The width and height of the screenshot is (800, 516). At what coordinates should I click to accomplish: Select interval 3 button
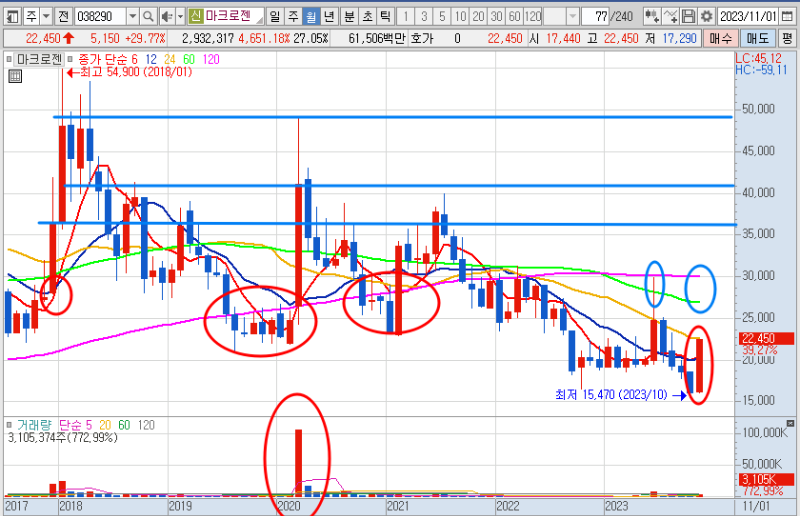(x=424, y=17)
